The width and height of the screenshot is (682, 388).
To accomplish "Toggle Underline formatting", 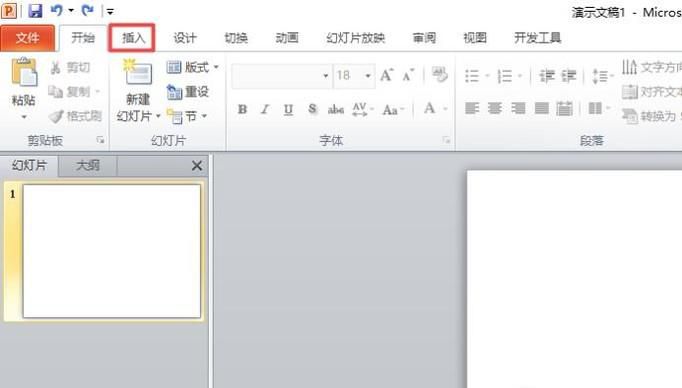I will point(288,109).
